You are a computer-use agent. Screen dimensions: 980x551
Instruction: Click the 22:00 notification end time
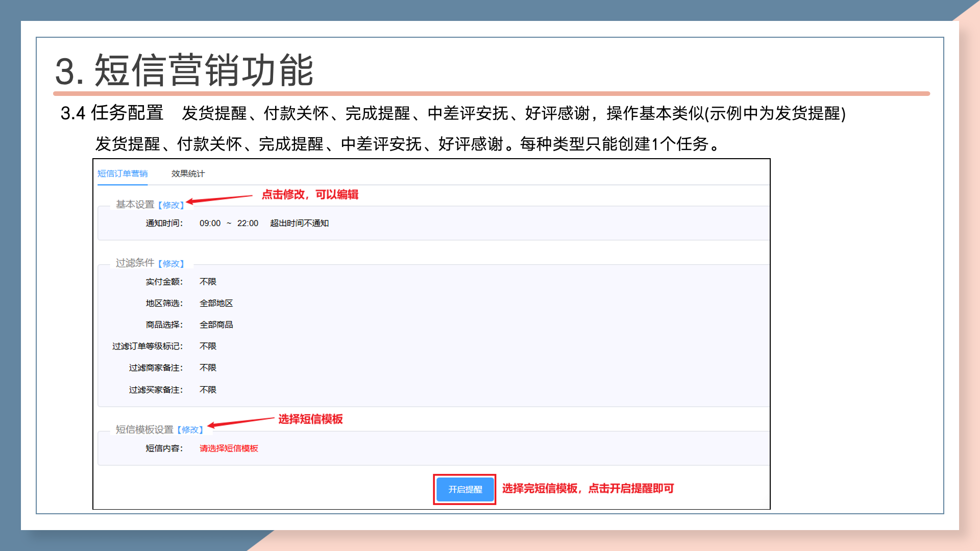[x=248, y=223]
